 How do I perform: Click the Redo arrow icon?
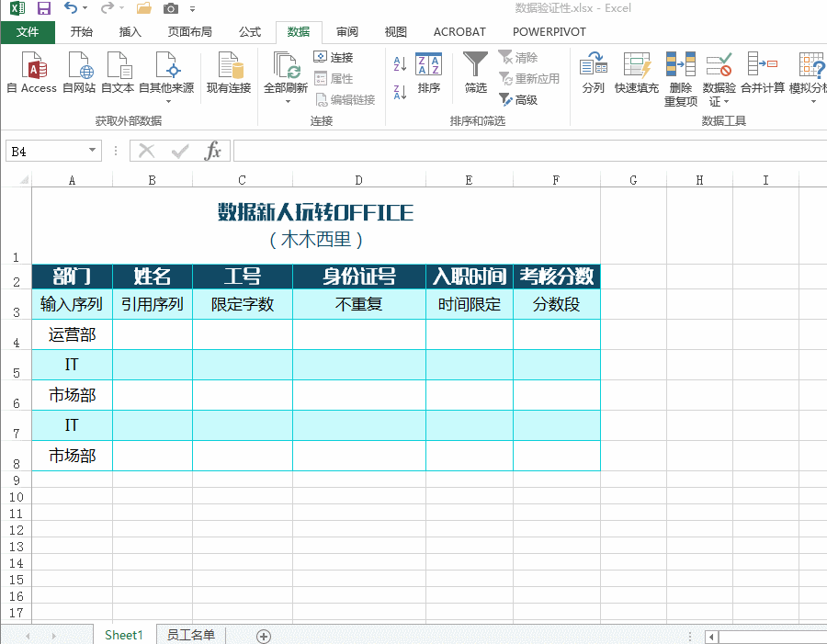(108, 8)
